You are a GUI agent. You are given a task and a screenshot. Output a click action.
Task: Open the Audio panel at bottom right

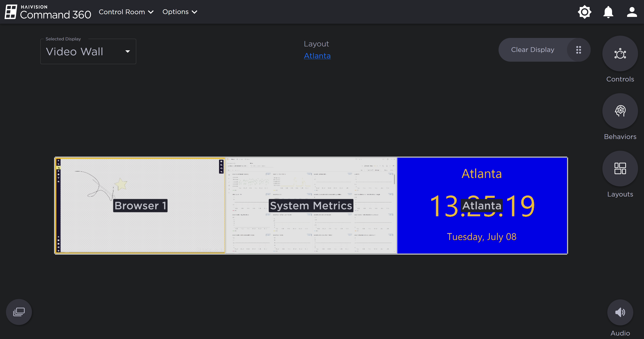[620, 312]
